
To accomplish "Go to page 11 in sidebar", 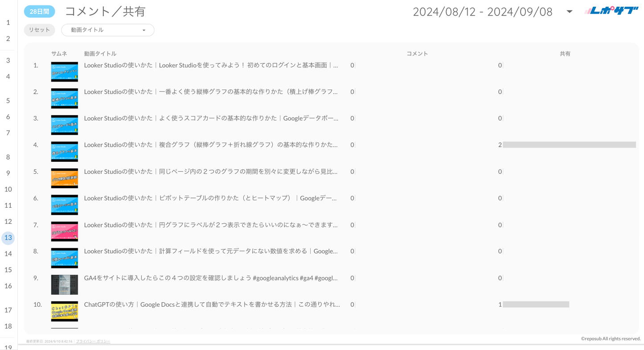I will tap(8, 205).
